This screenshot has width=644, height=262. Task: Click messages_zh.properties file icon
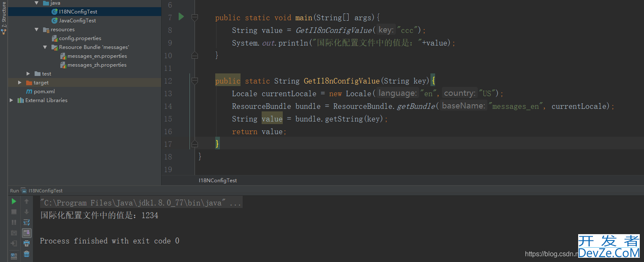pyautogui.click(x=63, y=65)
